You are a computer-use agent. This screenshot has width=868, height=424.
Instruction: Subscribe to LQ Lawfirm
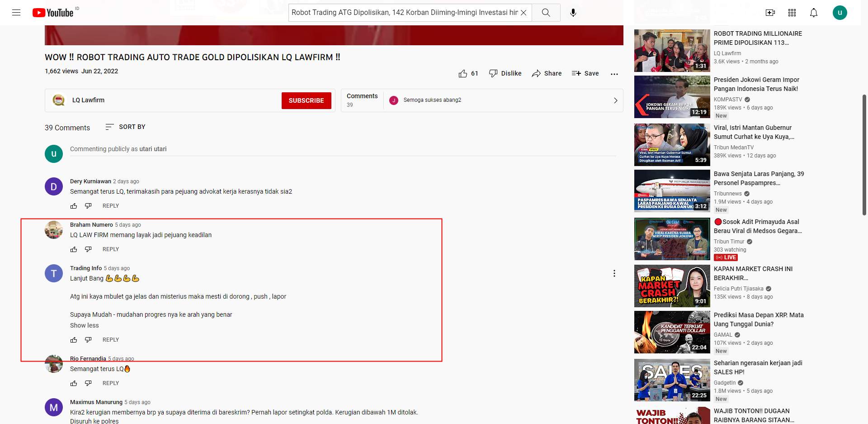coord(307,100)
